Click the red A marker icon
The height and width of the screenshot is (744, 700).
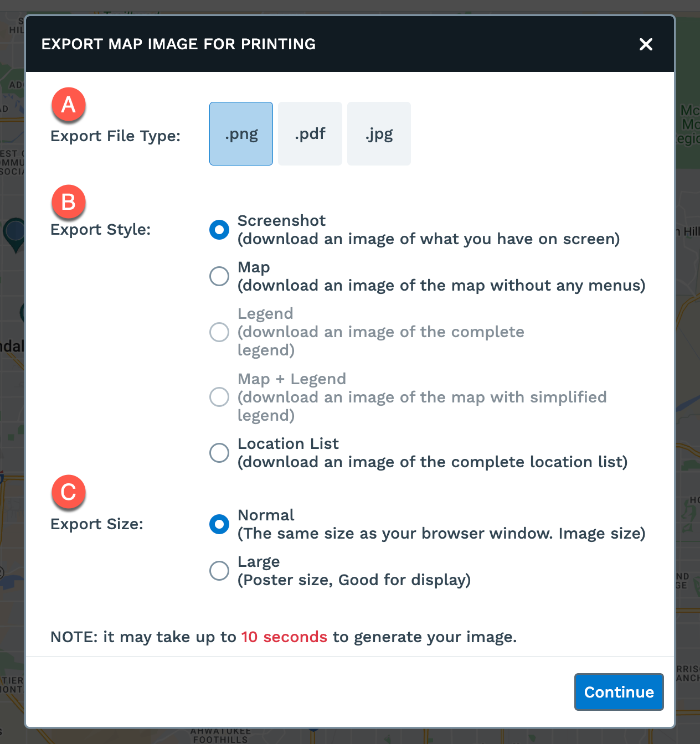(69, 105)
